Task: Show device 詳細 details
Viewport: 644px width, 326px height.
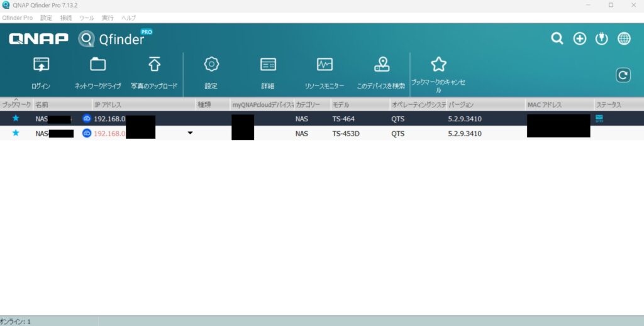Action: tap(268, 64)
